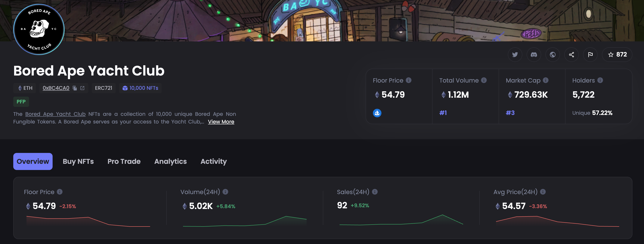Copy contract address with the copy icon

click(x=75, y=88)
